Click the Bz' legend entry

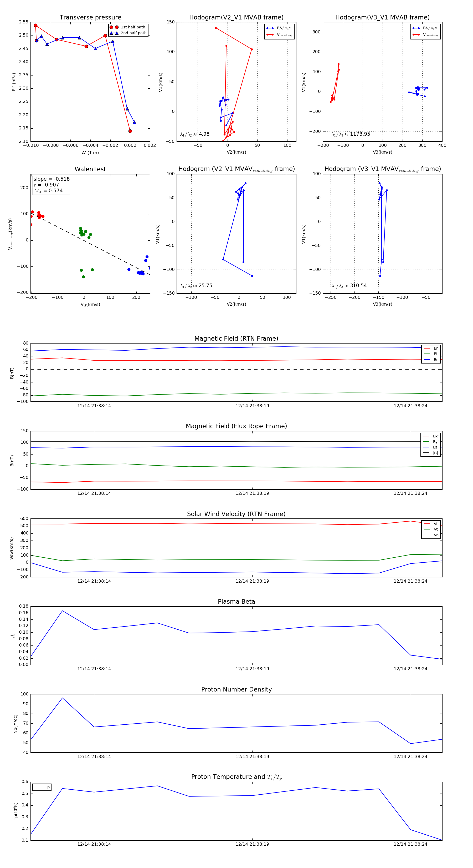pos(431,447)
